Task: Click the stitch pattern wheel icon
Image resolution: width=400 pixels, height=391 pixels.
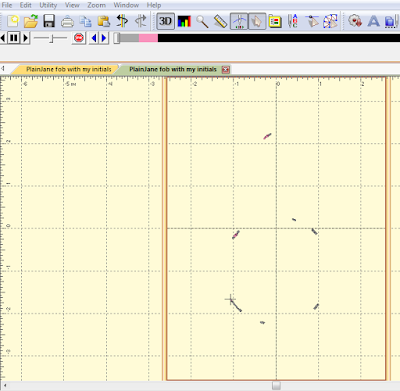Action: 330,21
